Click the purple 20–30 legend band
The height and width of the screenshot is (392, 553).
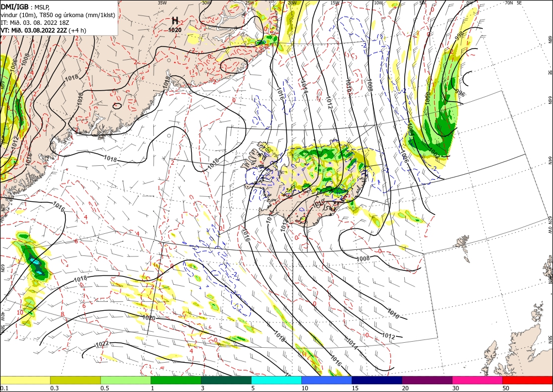coord(427,380)
